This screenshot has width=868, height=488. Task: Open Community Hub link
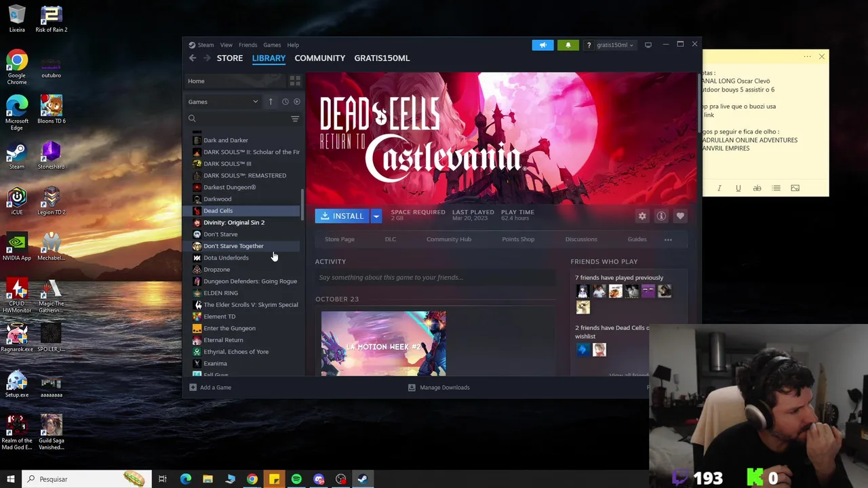click(x=449, y=239)
